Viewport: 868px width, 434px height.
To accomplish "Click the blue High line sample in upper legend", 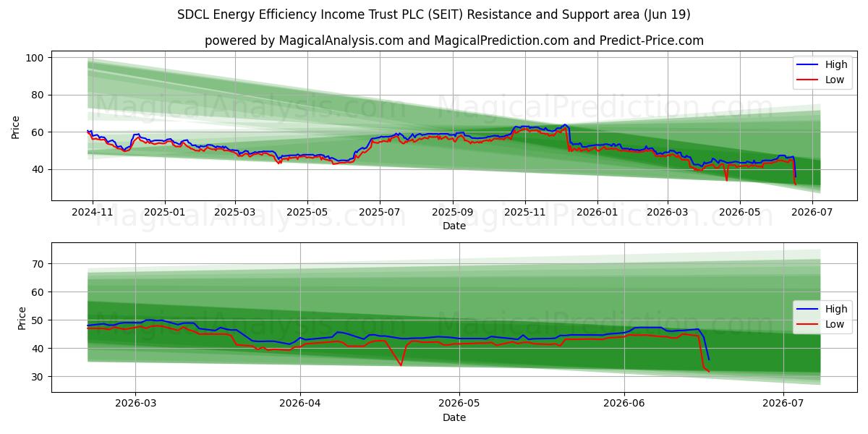I will coord(808,65).
